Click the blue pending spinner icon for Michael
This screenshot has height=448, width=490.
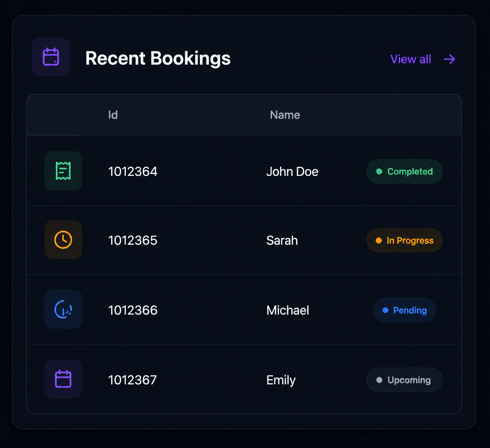63,309
